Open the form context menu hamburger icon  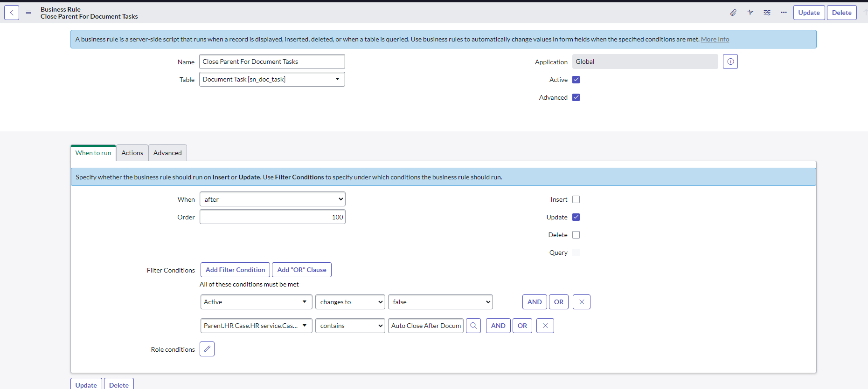pyautogui.click(x=28, y=13)
